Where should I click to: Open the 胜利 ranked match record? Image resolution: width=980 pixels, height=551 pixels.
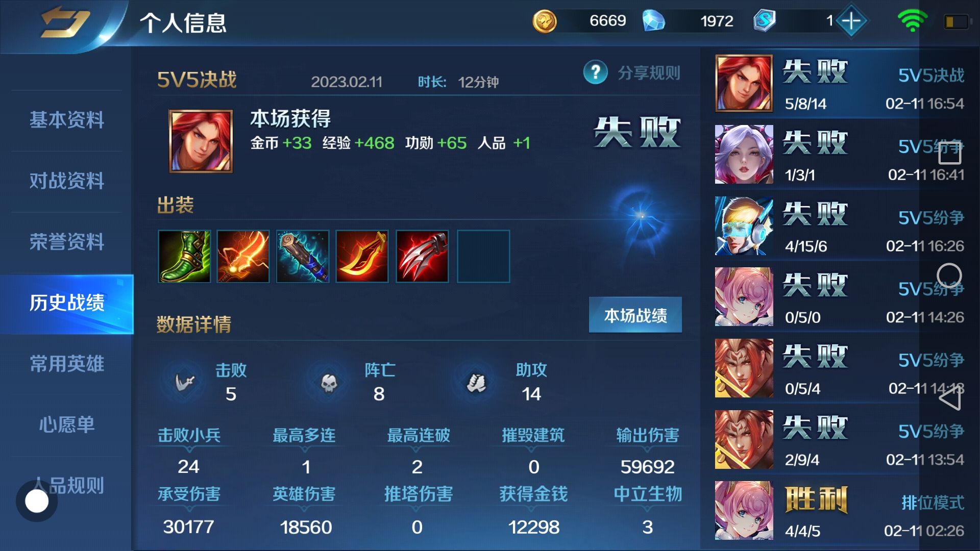pyautogui.click(x=840, y=510)
